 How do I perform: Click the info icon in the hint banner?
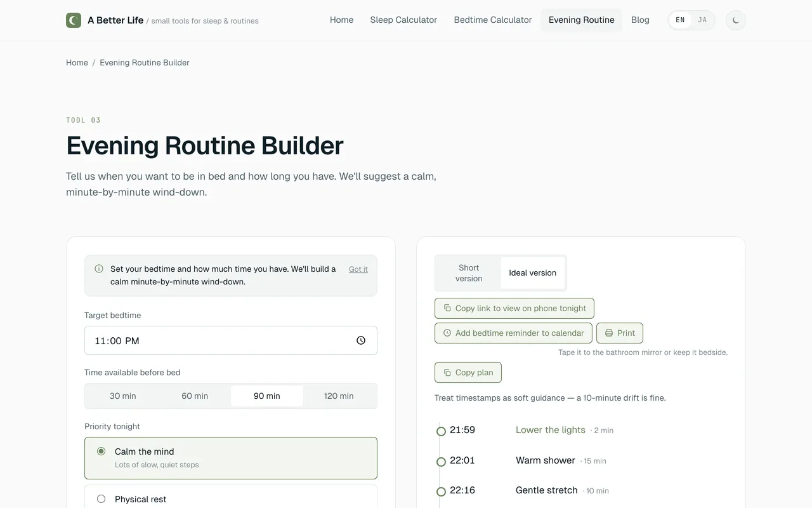[99, 269]
